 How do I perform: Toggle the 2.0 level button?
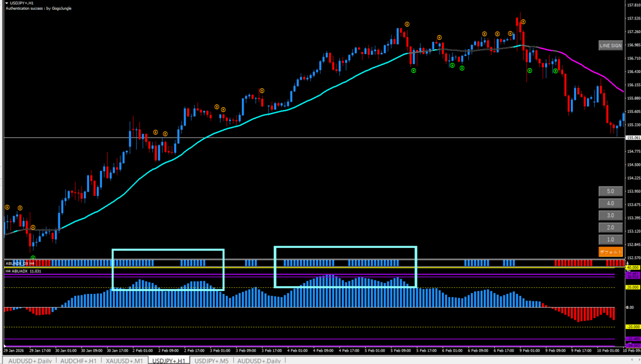pos(610,227)
